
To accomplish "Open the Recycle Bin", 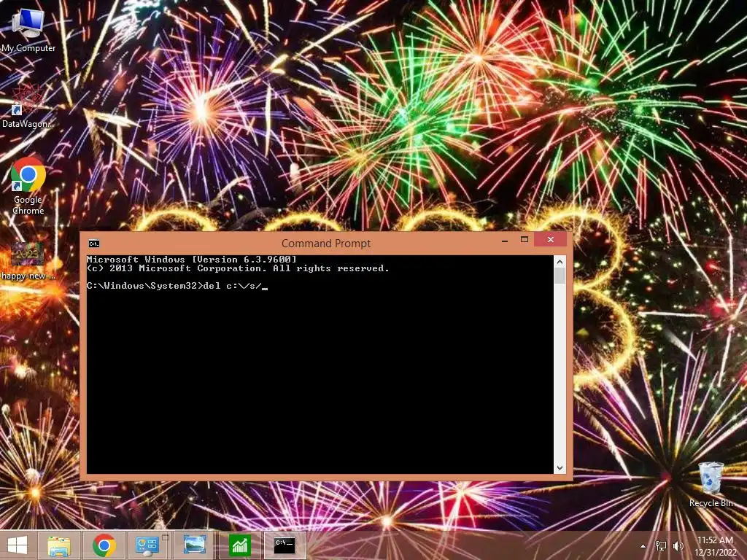I will click(711, 485).
